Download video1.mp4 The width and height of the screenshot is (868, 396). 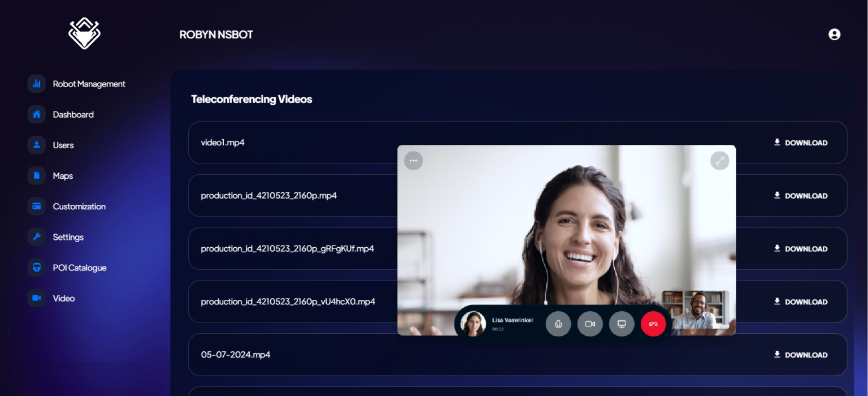pyautogui.click(x=800, y=143)
